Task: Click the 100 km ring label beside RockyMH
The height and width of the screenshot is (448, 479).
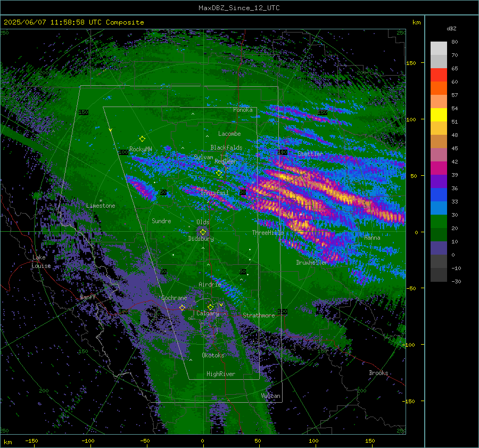Action: pyautogui.click(x=123, y=152)
